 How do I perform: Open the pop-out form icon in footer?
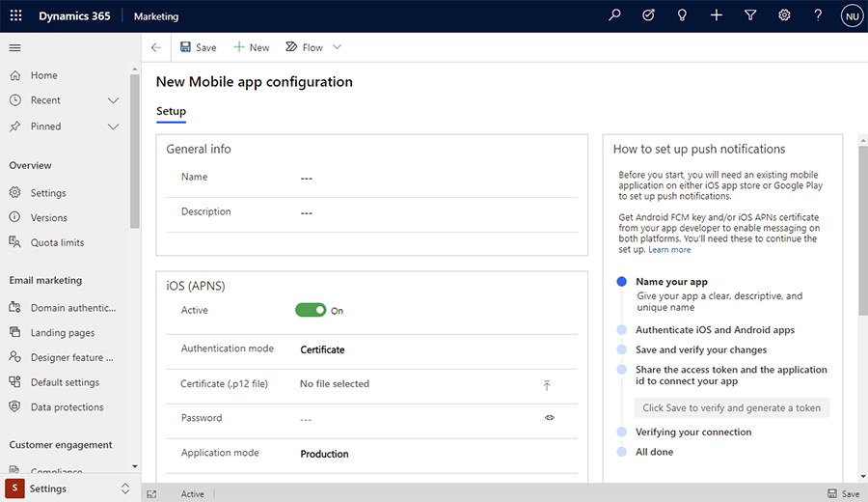151,493
